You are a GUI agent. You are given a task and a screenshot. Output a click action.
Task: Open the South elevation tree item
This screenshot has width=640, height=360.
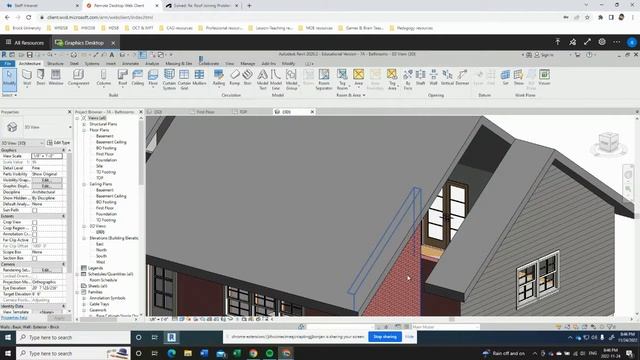(x=101, y=256)
